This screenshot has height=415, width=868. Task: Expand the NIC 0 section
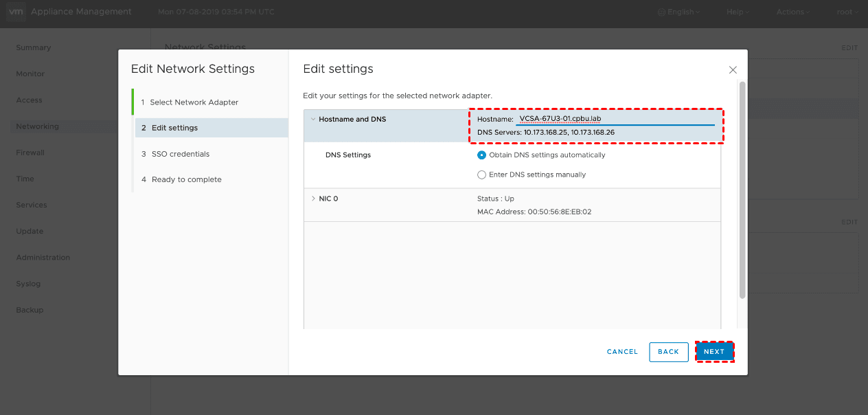pos(313,199)
